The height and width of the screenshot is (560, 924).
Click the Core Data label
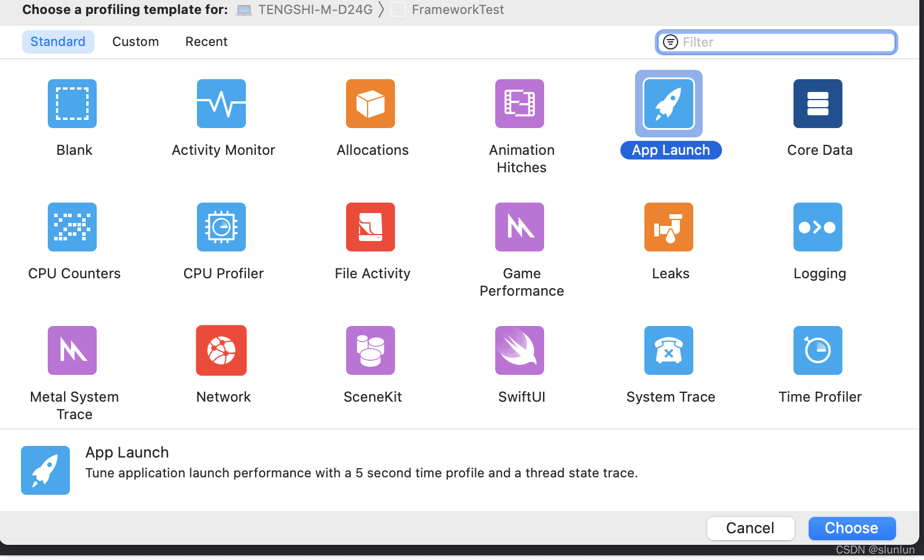[820, 150]
